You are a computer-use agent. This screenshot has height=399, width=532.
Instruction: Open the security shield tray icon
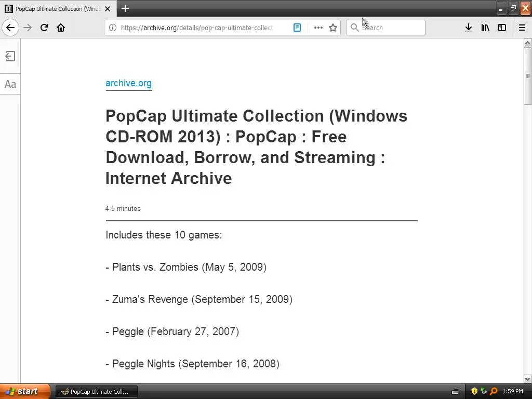click(x=474, y=391)
